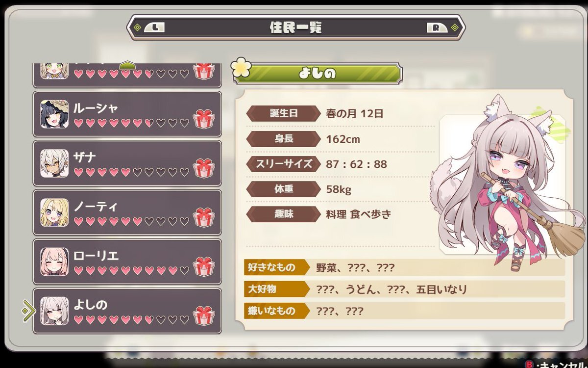Click gift box icon for よしの
This screenshot has height=368, width=588.
coord(204,315)
